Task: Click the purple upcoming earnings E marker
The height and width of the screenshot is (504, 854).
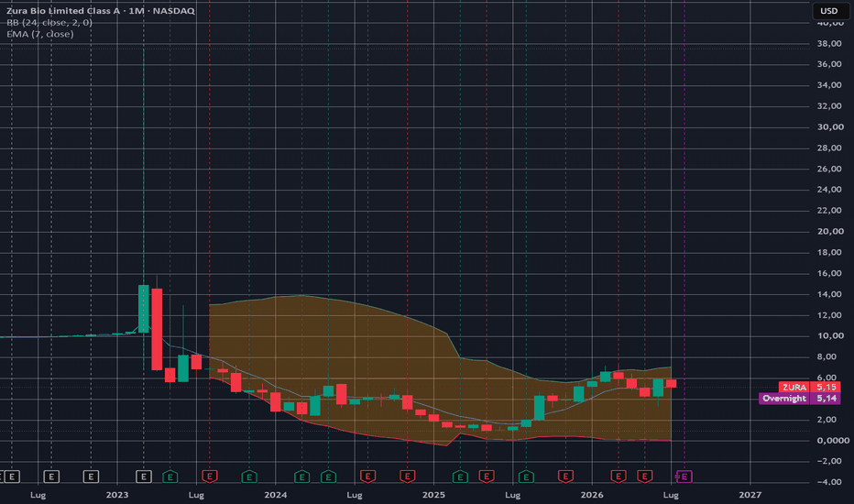Action: 684,477
